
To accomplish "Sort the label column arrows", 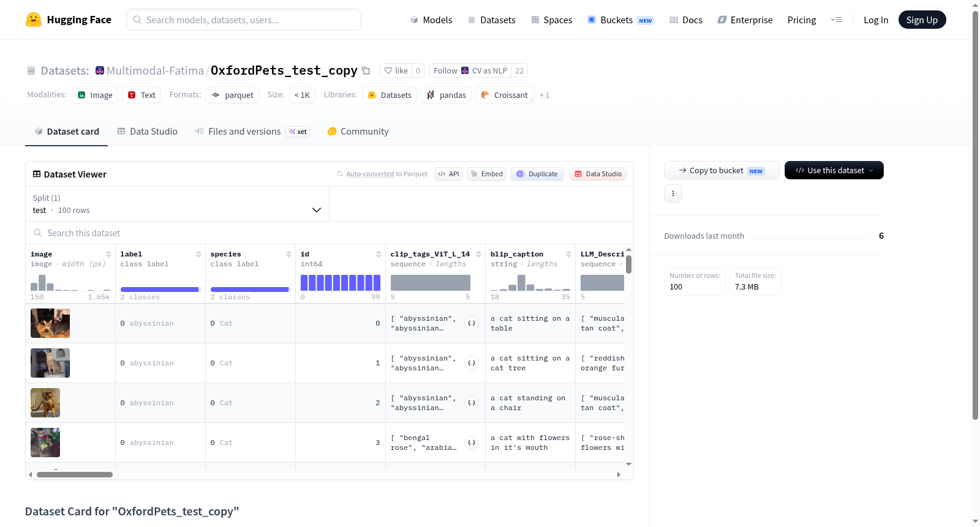I will coord(198,254).
